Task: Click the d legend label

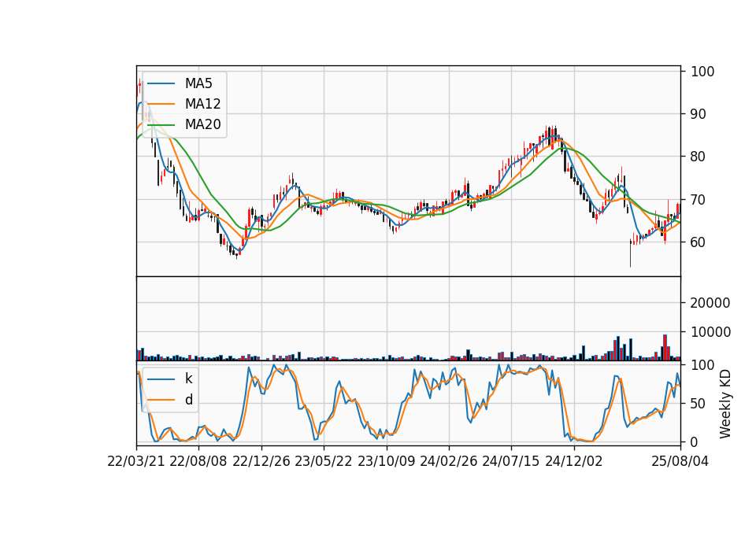Action: 188,400
